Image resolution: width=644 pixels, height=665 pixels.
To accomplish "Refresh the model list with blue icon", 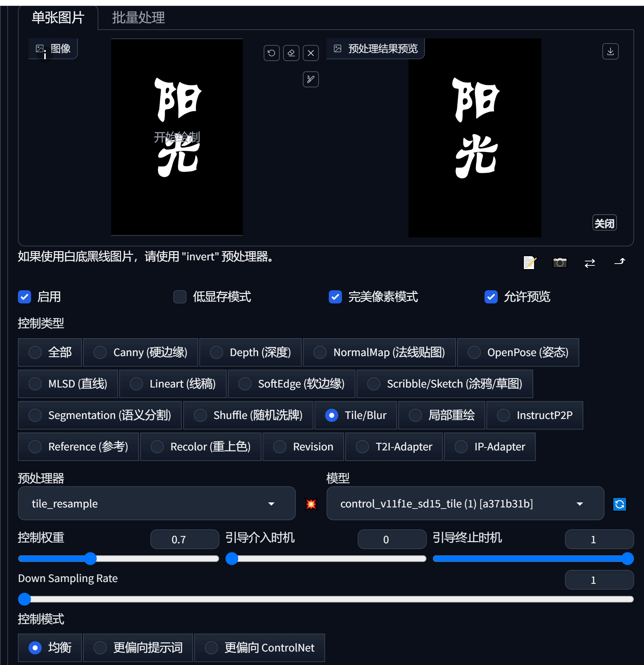I will point(619,504).
